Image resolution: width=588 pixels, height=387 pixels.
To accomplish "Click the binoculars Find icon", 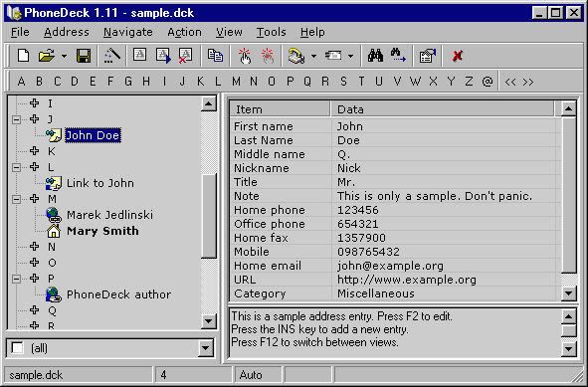I will pos(375,56).
